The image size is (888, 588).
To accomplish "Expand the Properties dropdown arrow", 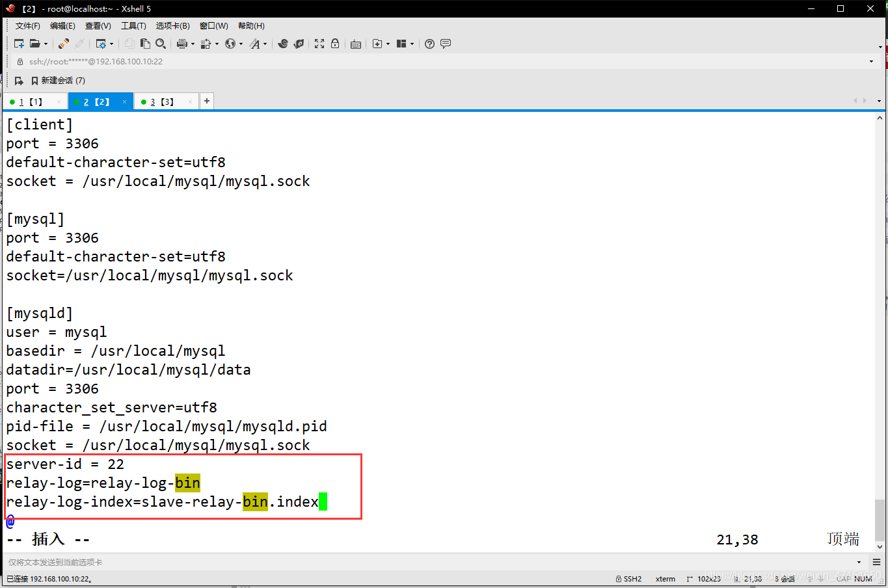I will point(112,44).
